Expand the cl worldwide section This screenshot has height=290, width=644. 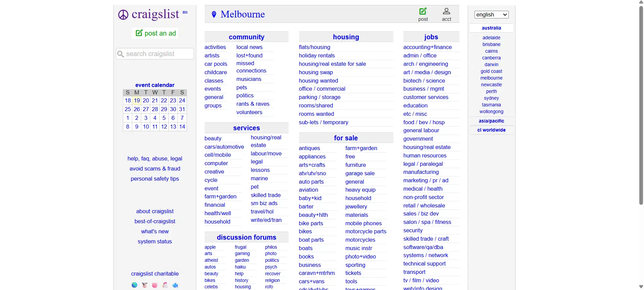(x=491, y=130)
